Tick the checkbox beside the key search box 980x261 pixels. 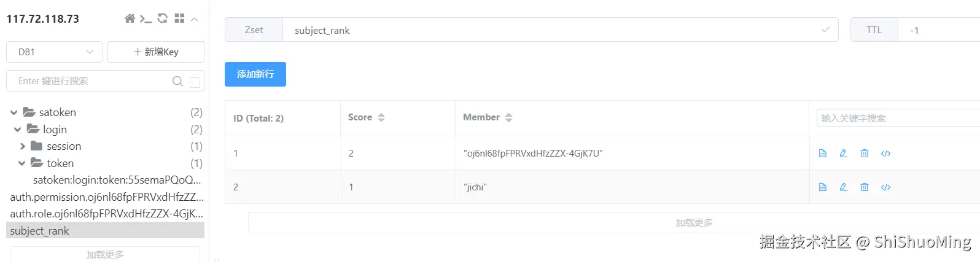point(195,82)
